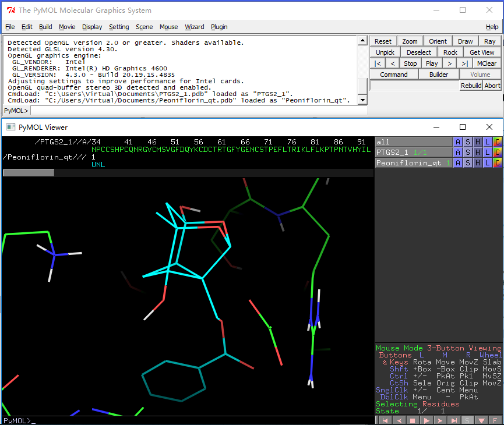Click the |< first frame button

pyautogui.click(x=378, y=63)
